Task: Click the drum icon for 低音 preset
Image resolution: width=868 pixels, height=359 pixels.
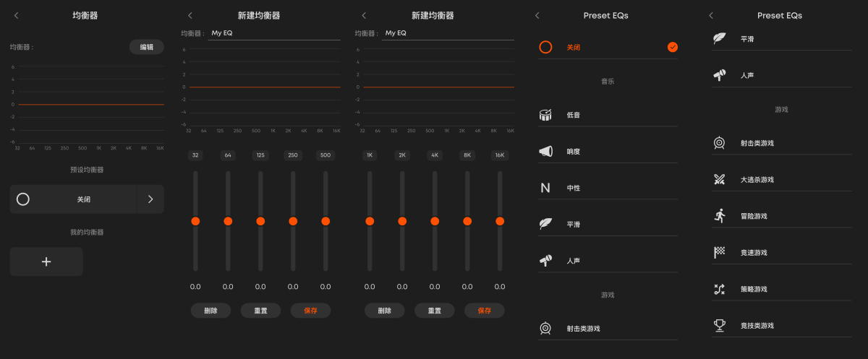Action: tap(545, 115)
